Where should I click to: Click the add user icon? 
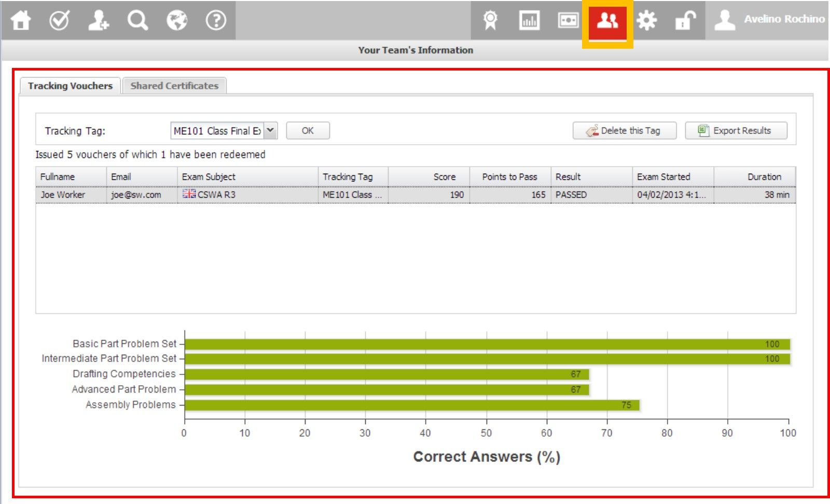tap(98, 21)
